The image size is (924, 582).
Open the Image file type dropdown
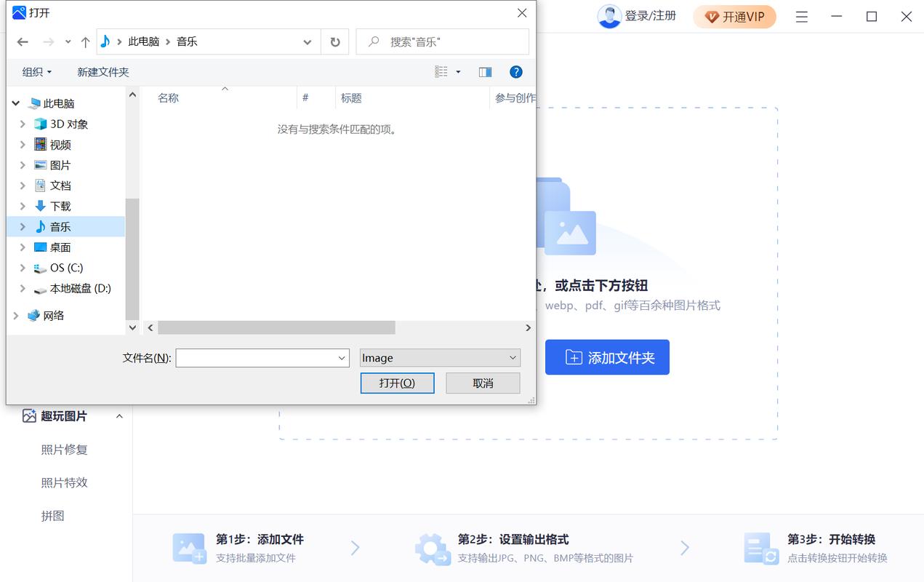(441, 358)
